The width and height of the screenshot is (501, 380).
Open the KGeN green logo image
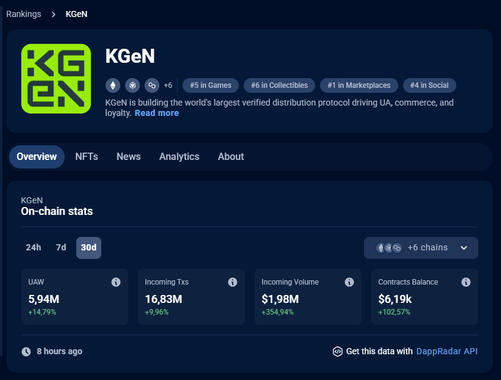pyautogui.click(x=56, y=79)
